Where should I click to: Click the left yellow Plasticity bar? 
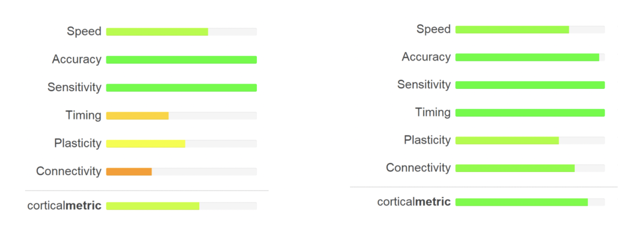coord(146,144)
